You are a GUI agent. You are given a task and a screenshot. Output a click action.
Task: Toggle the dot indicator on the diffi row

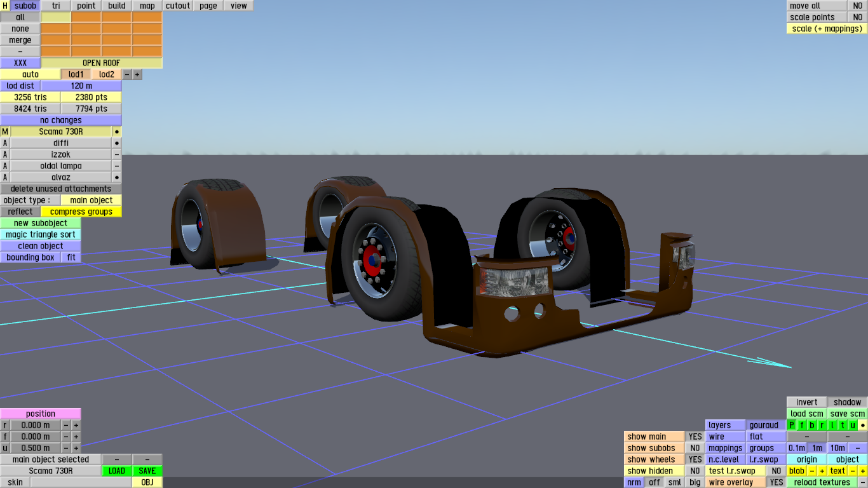(117, 143)
